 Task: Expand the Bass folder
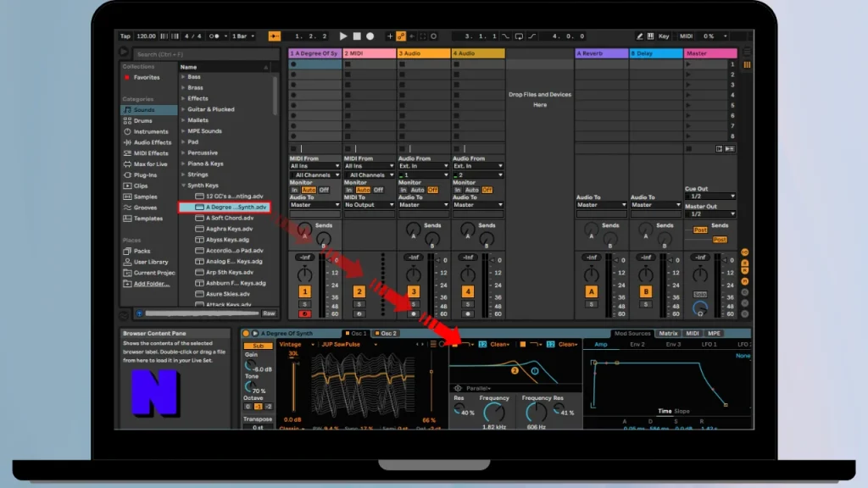pyautogui.click(x=183, y=77)
